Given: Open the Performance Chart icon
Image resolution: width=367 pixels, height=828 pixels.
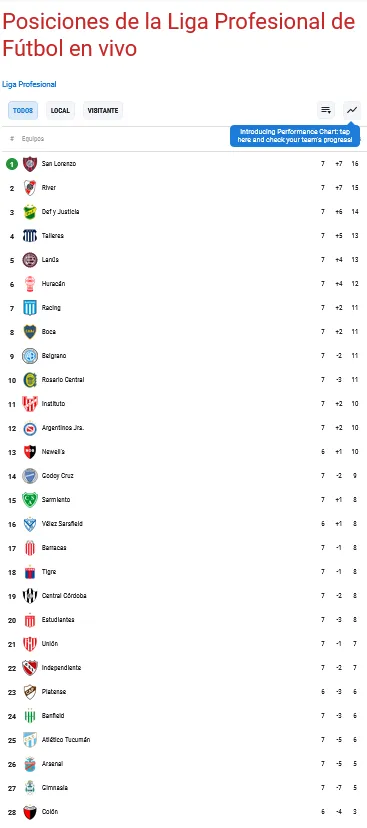Looking at the screenshot, I should (x=352, y=110).
